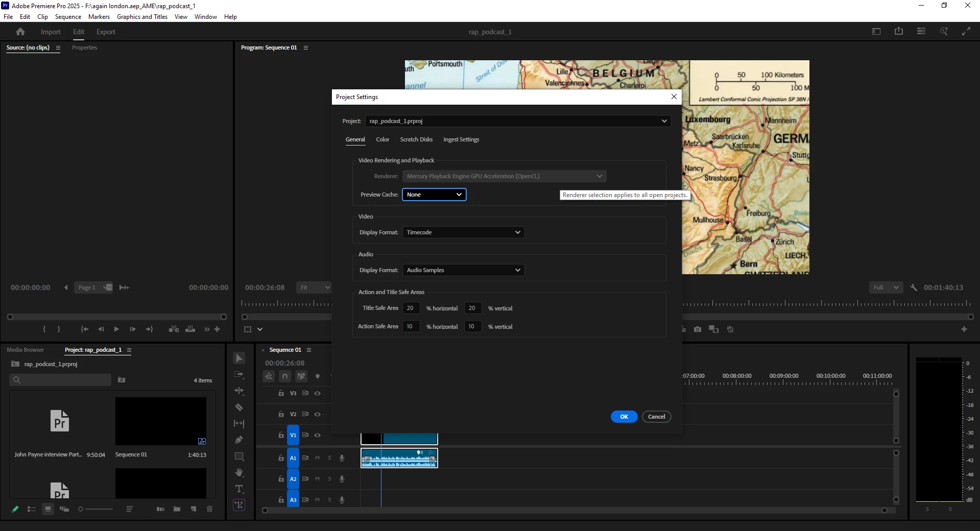Toggle V3 track output eye icon

click(x=317, y=393)
